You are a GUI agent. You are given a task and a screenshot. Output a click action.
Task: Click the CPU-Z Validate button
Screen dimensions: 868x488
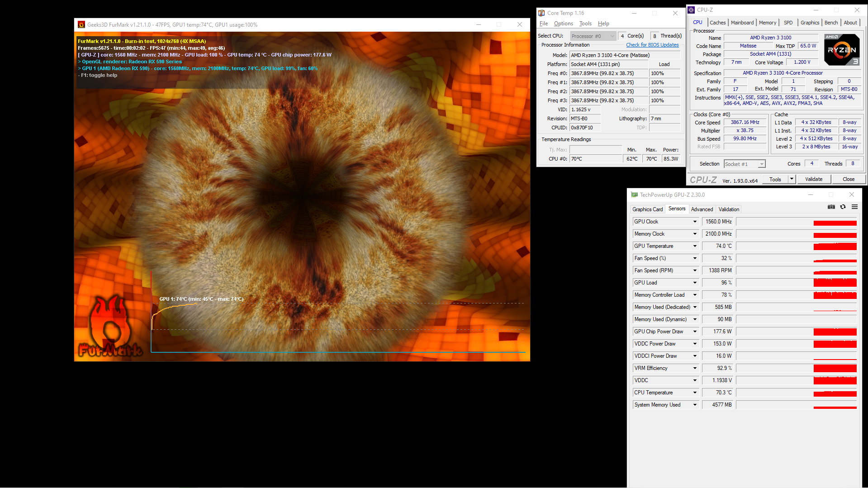814,179
